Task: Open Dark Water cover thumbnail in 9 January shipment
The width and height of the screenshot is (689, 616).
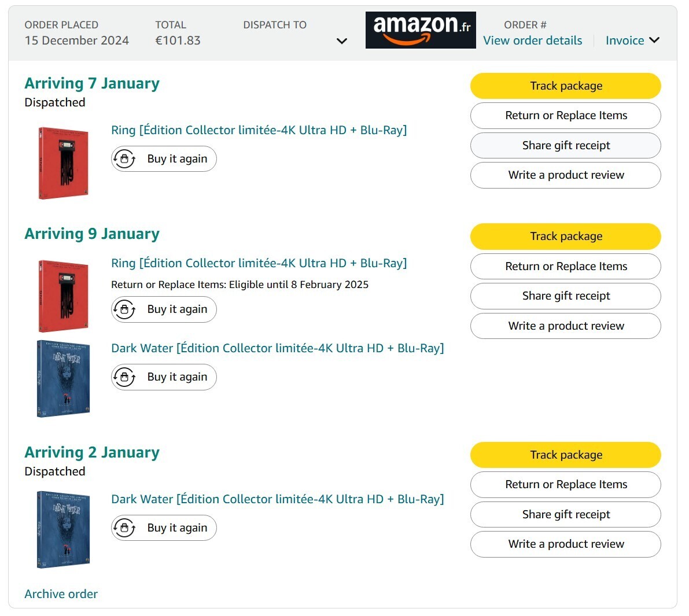Action: (x=63, y=379)
